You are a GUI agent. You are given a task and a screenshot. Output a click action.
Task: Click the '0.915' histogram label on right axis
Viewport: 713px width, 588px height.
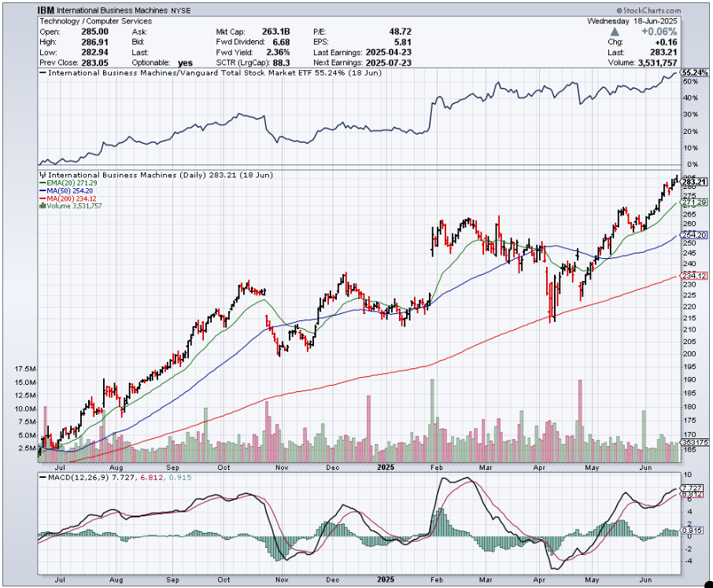point(693,531)
